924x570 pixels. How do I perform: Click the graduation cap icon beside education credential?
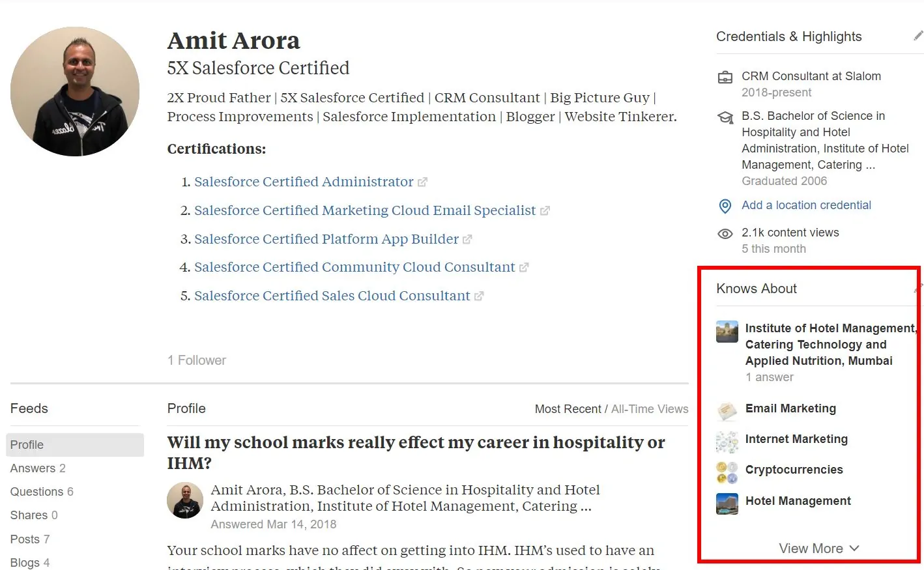pos(725,118)
